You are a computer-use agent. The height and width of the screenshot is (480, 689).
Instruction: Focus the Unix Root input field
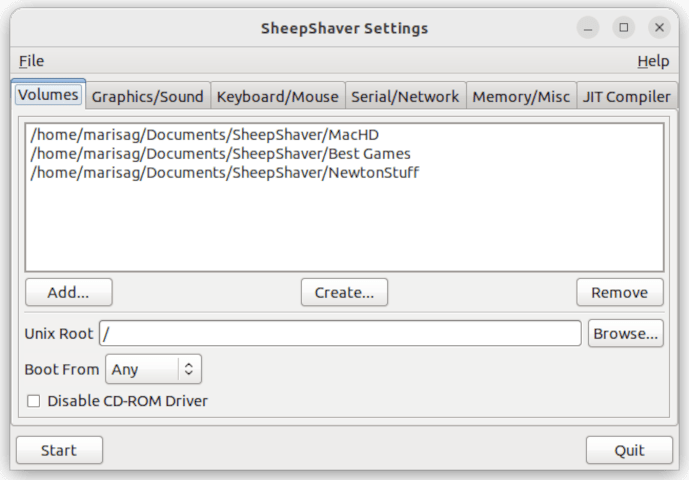pyautogui.click(x=340, y=334)
